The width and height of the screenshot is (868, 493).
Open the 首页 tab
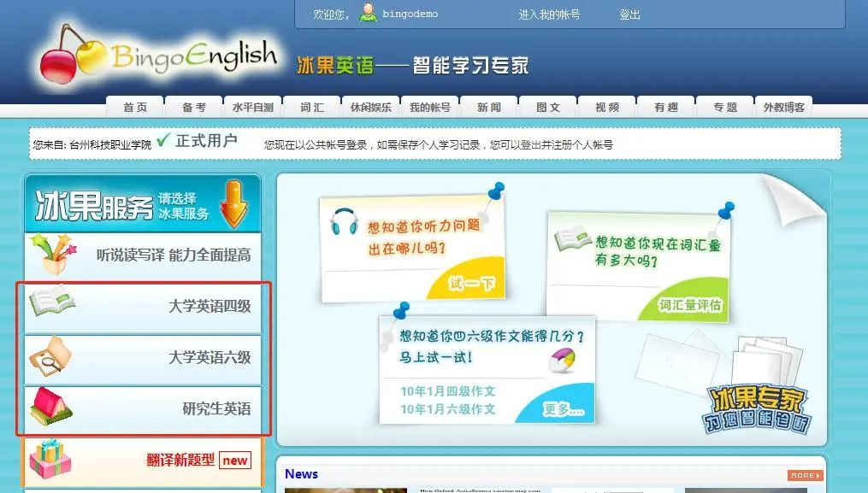[135, 107]
